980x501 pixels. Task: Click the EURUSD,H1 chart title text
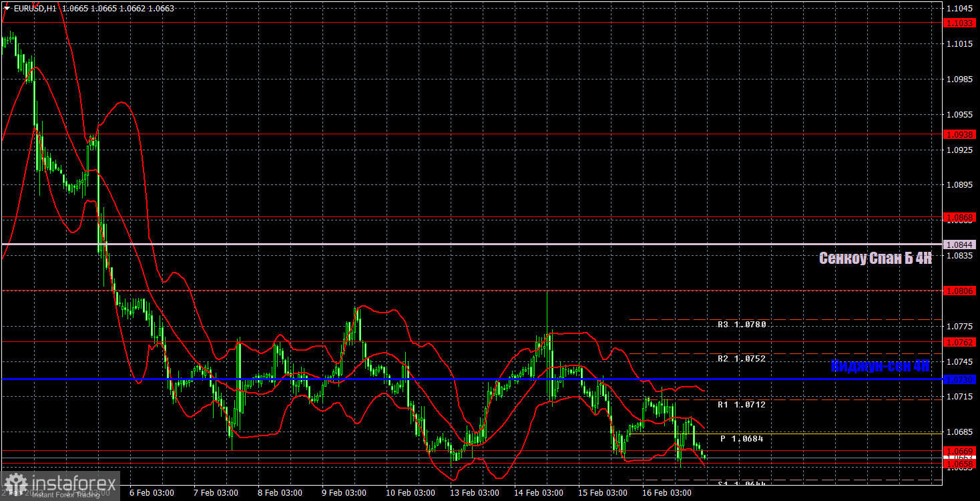35,9
